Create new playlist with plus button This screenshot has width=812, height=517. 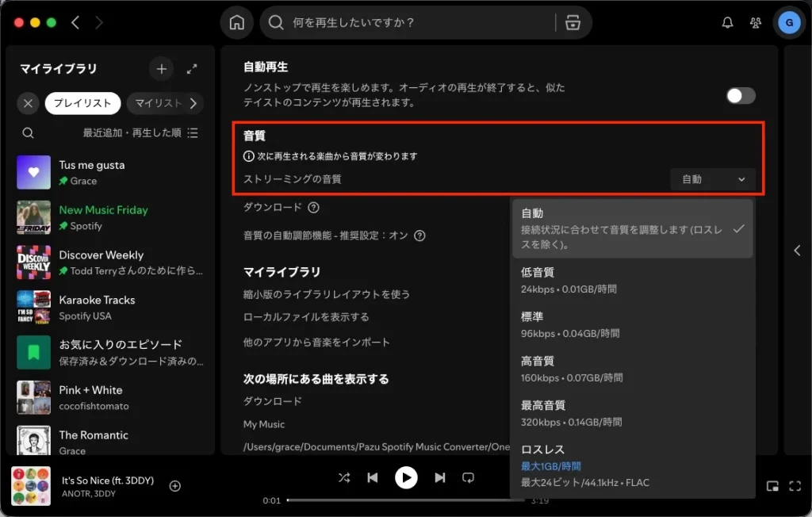click(x=162, y=68)
